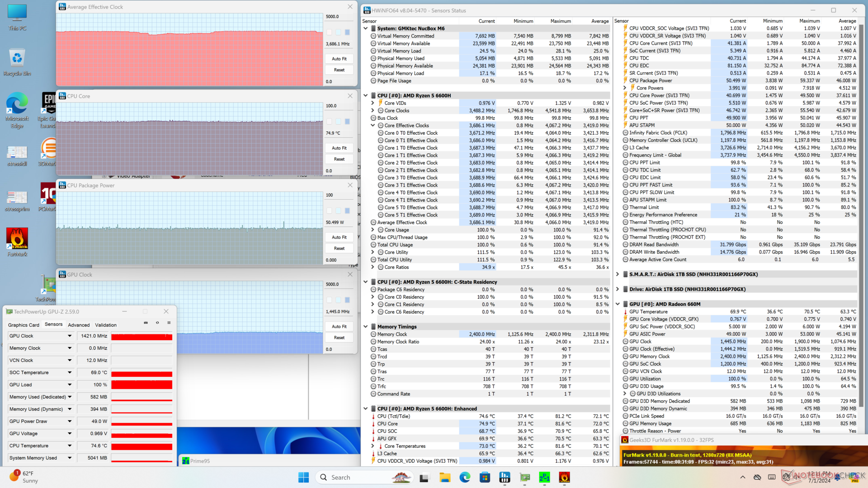The image size is (868, 488).
Task: Open the GPU Load sensor dropdown
Action: pyautogui.click(x=70, y=385)
